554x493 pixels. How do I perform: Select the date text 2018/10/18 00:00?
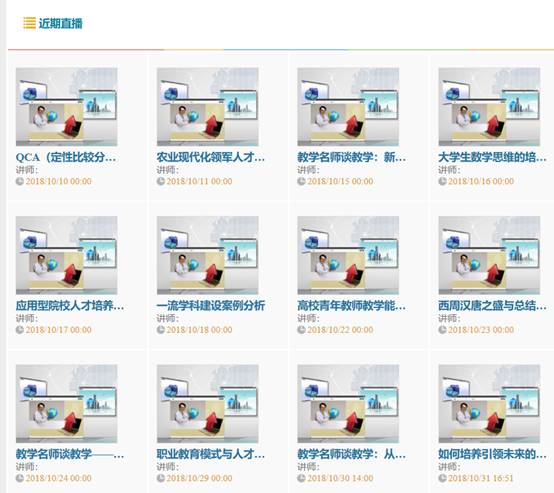[200, 330]
